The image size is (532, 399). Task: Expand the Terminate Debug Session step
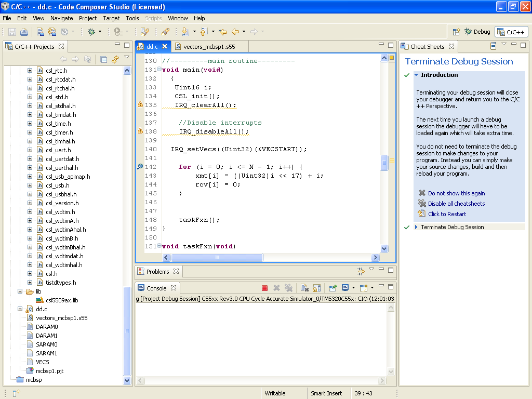point(416,227)
